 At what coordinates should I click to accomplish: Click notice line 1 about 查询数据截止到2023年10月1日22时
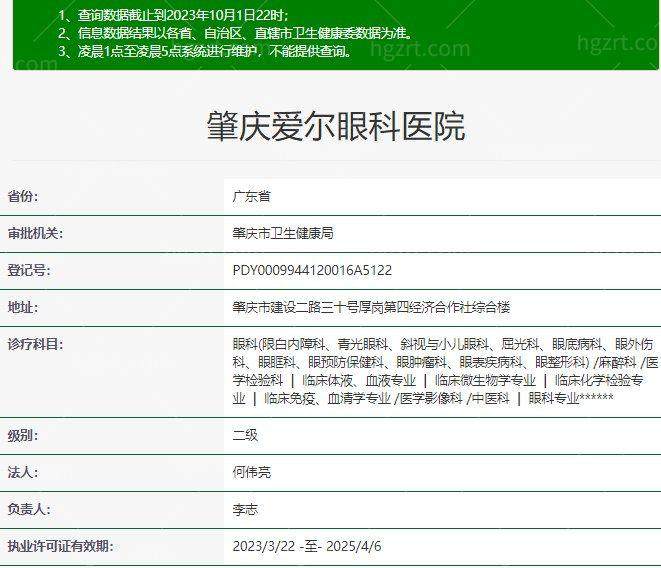[x=173, y=16]
